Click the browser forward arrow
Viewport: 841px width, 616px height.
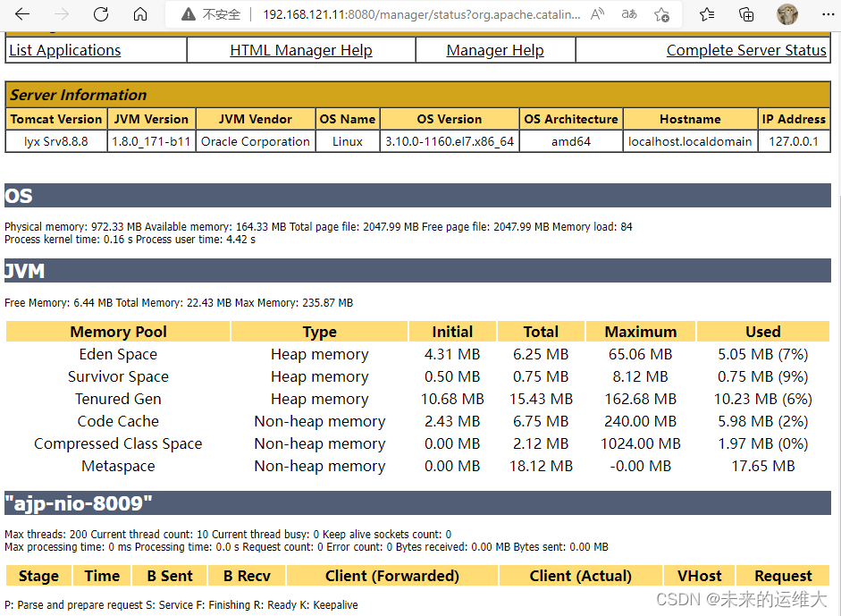62,14
